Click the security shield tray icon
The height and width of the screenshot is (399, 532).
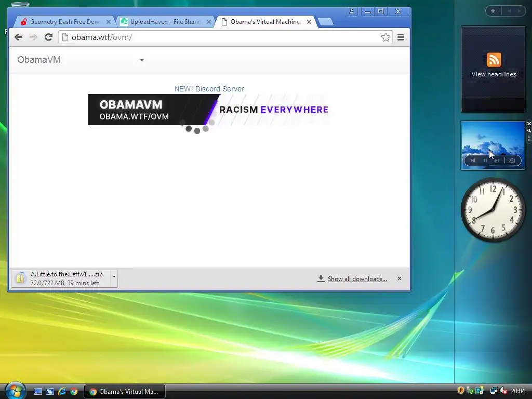[460, 391]
